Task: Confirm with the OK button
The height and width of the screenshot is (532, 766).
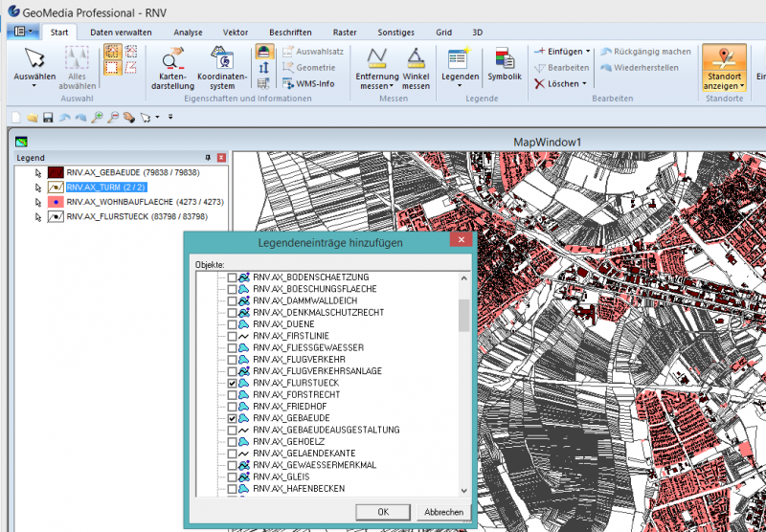Action: click(x=383, y=512)
